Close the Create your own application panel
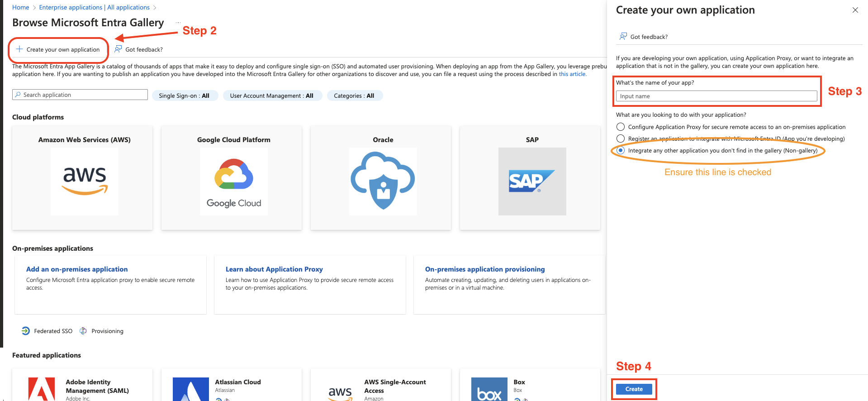Screen dimensions: 868x401 [x=855, y=10]
